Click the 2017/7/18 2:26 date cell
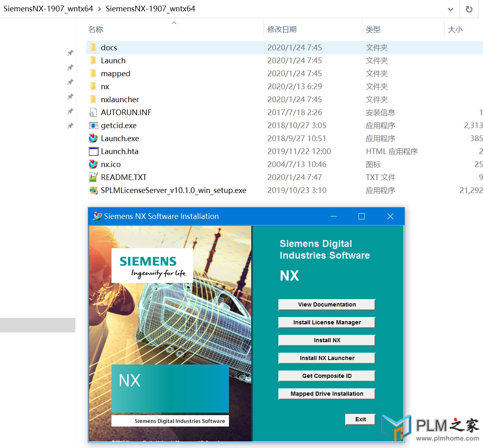This screenshot has height=448, width=483. click(x=295, y=112)
